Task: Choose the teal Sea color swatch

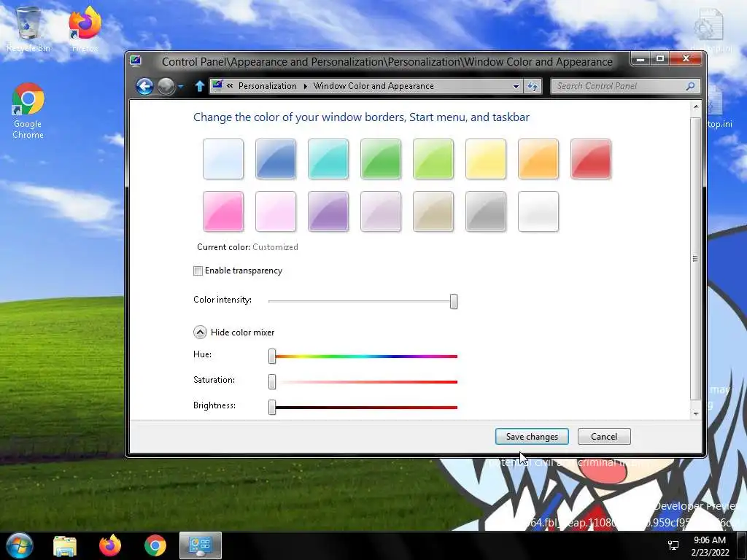Action: (x=328, y=159)
